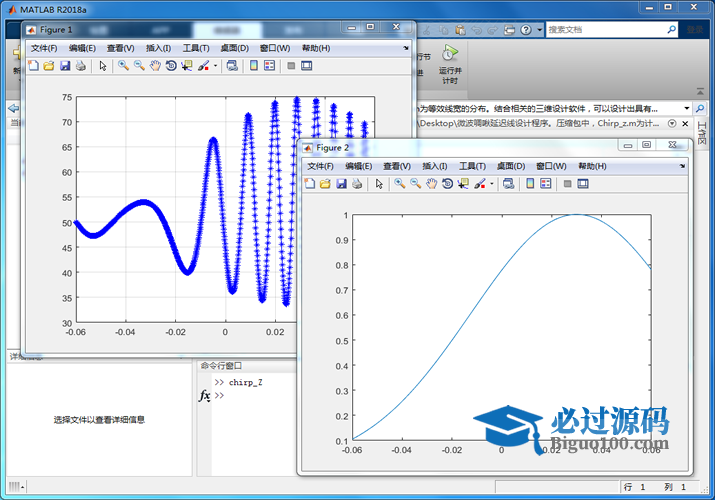Click Save icon in Figure 2 toolbar
This screenshot has width=715, height=500.
point(342,184)
